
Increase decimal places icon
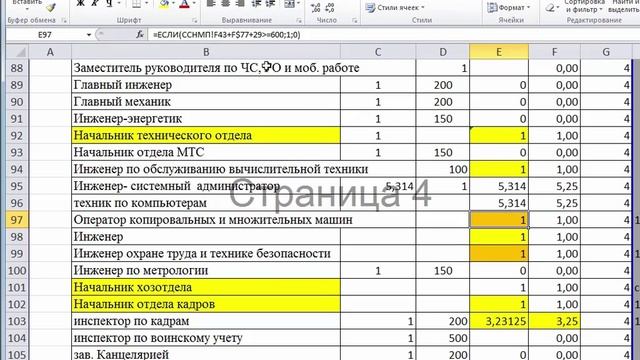pos(315,7)
